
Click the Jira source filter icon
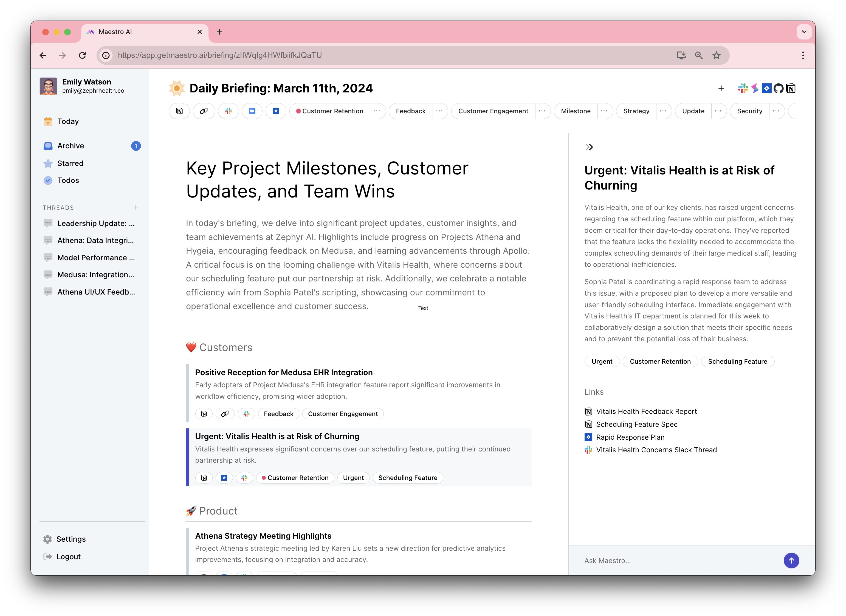coord(276,111)
